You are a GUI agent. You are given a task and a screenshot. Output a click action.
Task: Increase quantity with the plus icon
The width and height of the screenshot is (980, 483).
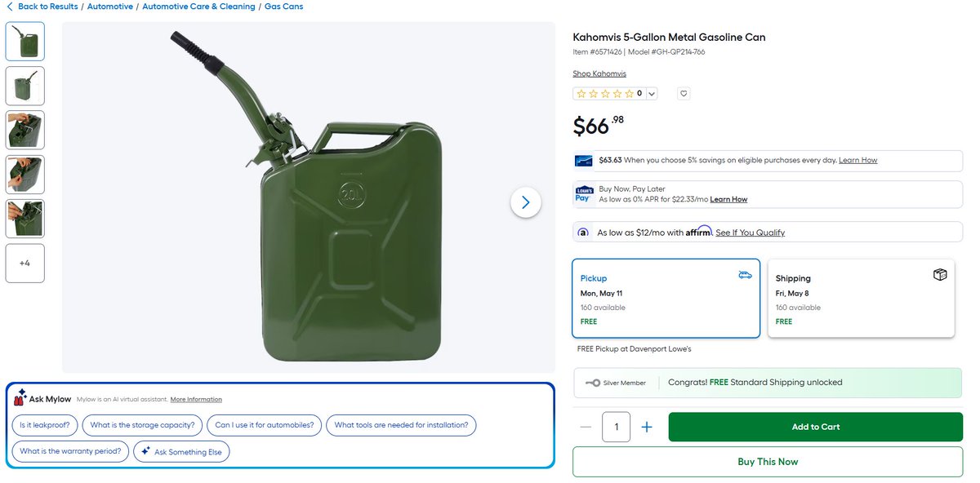point(647,427)
